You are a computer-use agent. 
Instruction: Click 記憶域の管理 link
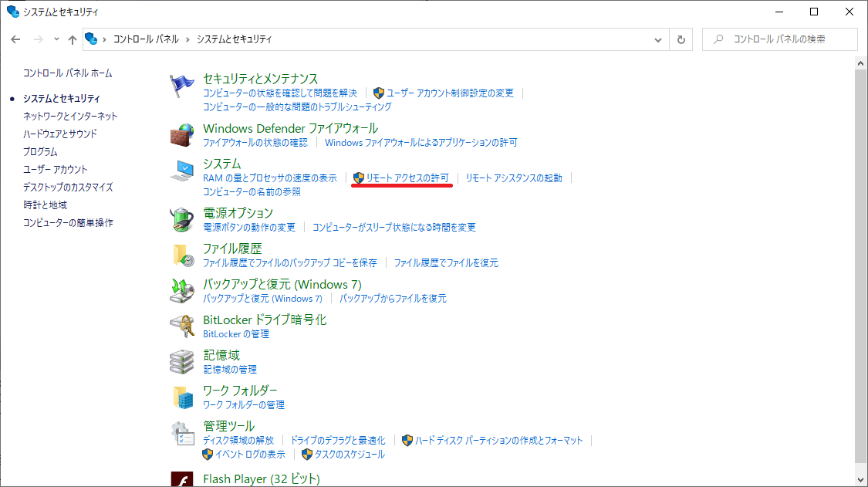click(230, 369)
